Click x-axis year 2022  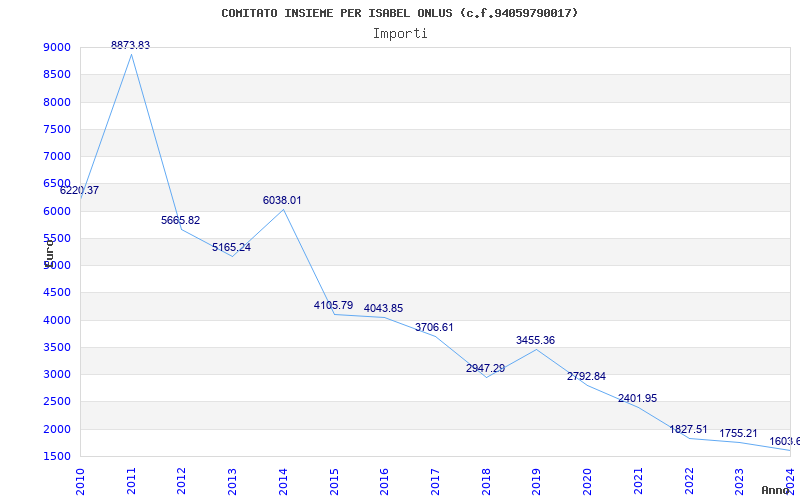(689, 481)
